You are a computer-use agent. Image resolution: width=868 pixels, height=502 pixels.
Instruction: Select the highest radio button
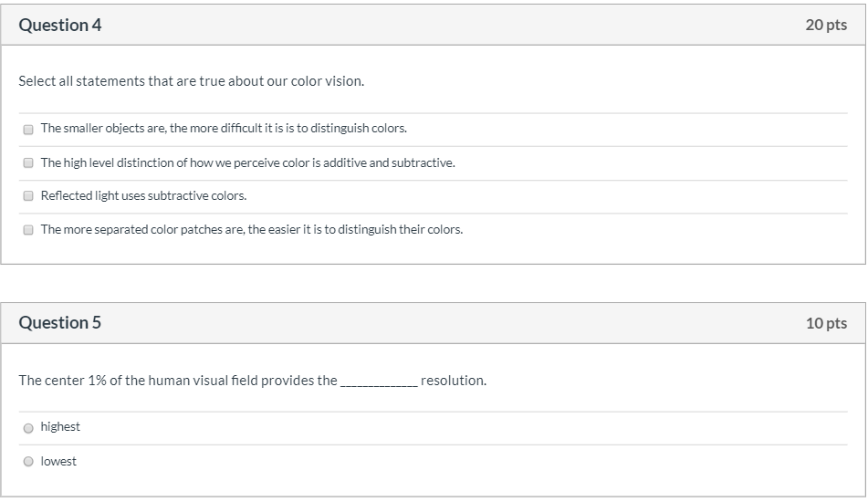28,428
